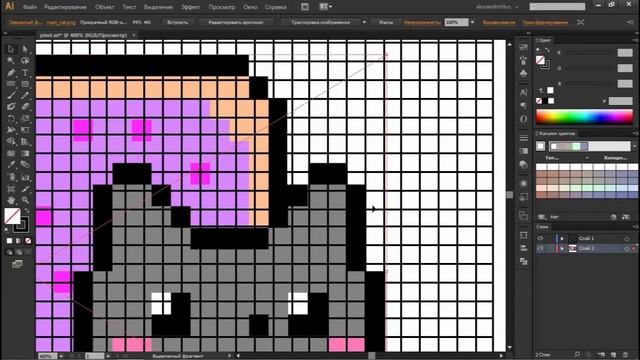640x360 pixels.
Task: Select the Column Graph tool
Action: (x=25, y=177)
